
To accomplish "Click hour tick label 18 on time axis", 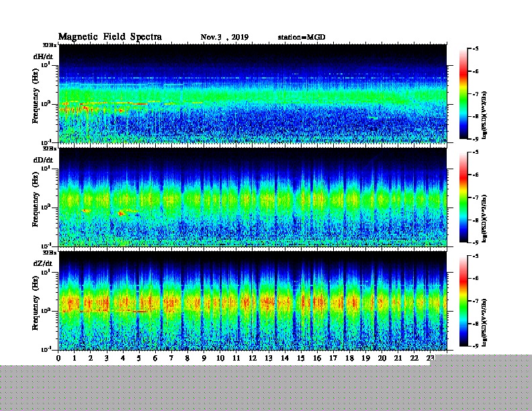I will click(x=349, y=358).
